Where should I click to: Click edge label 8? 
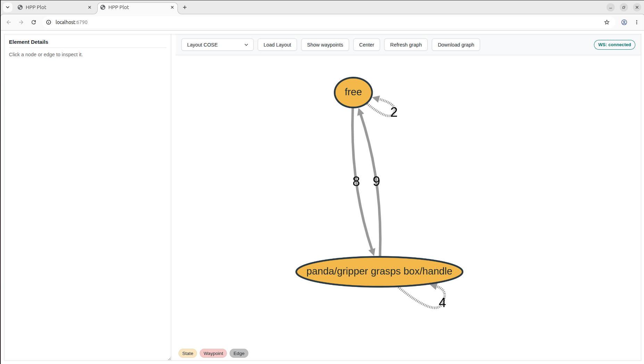point(356,181)
